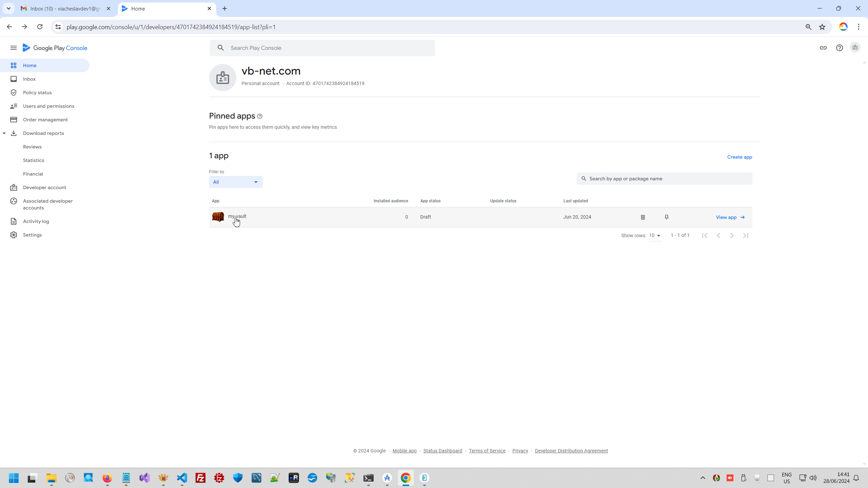The width and height of the screenshot is (868, 488).
Task: Open Pinned apps help tooltip icon
Action: (260, 116)
